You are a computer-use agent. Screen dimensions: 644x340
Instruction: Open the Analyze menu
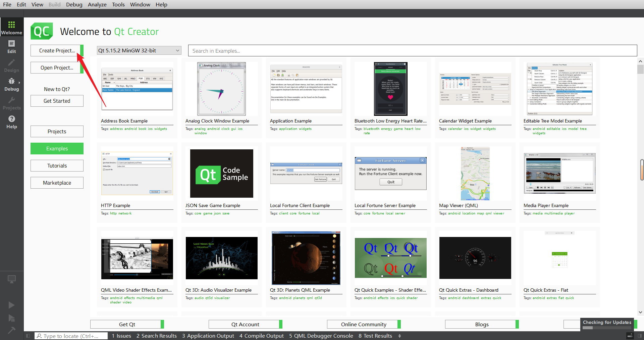pos(97,4)
